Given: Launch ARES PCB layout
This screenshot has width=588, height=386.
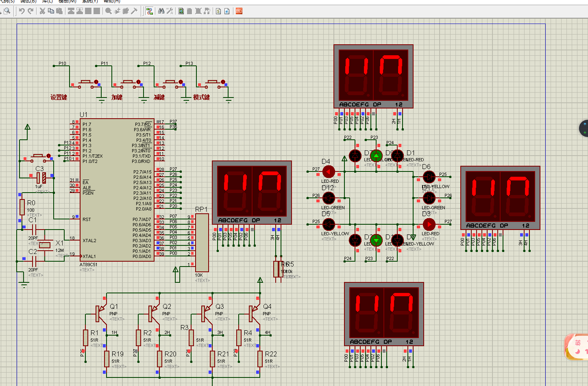Looking at the screenshot, I should [x=239, y=11].
